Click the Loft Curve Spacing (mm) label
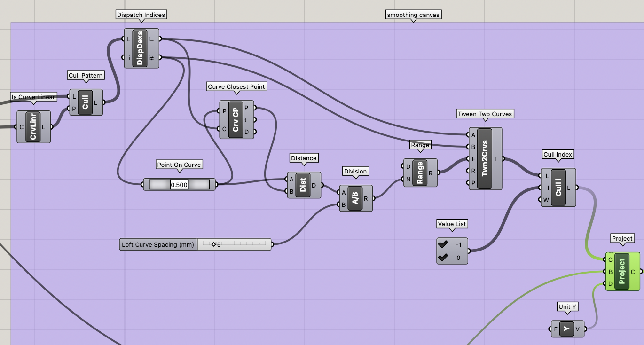 pos(158,244)
